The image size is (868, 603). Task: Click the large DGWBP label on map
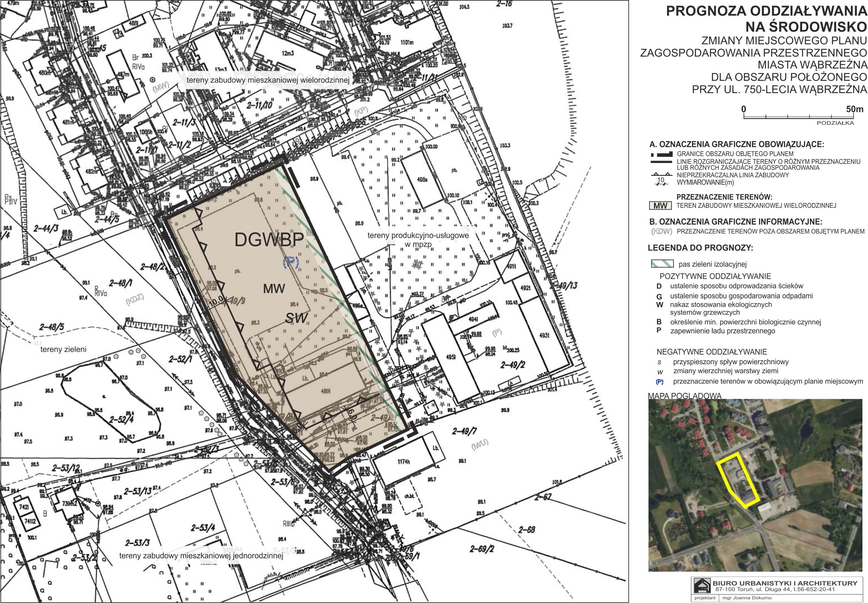pos(269,239)
